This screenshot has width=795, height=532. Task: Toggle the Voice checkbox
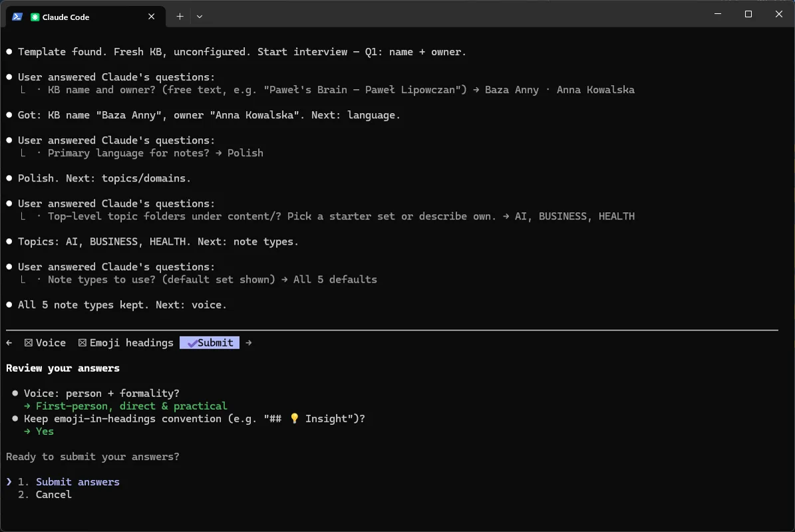click(29, 343)
